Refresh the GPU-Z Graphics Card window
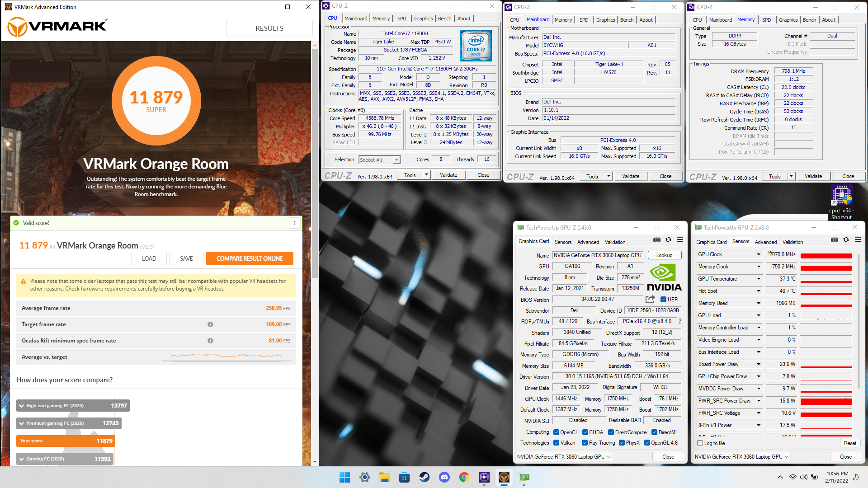This screenshot has height=488, width=868. coord(668,239)
